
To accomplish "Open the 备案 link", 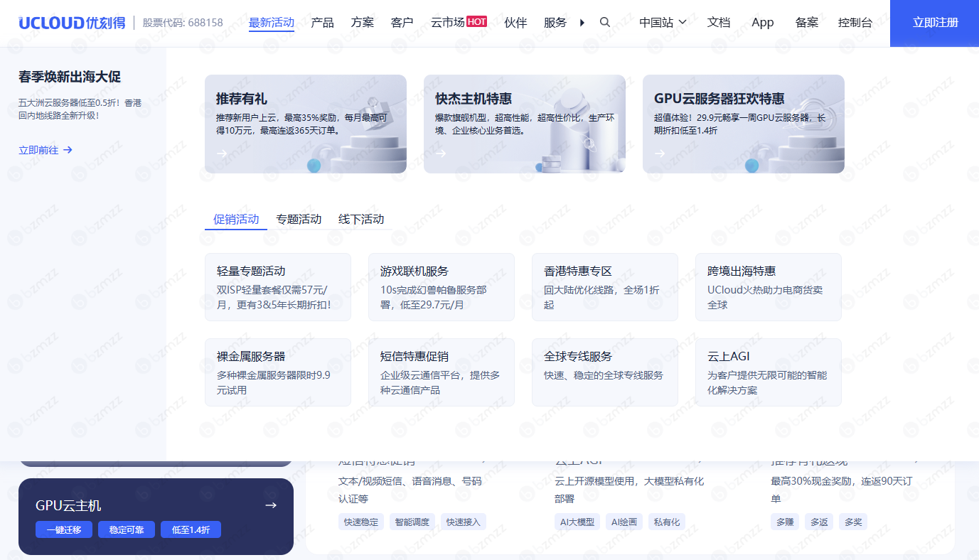I will pyautogui.click(x=807, y=23).
